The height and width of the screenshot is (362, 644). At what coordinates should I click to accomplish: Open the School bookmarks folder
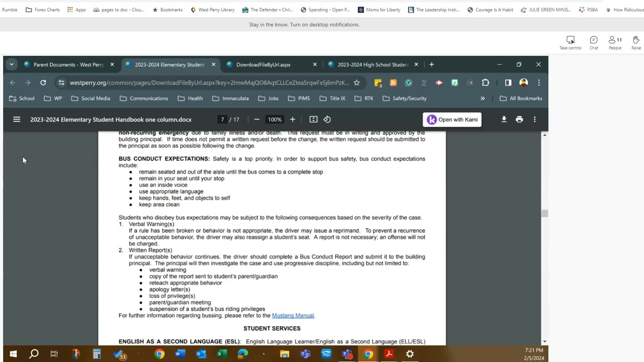click(x=22, y=99)
